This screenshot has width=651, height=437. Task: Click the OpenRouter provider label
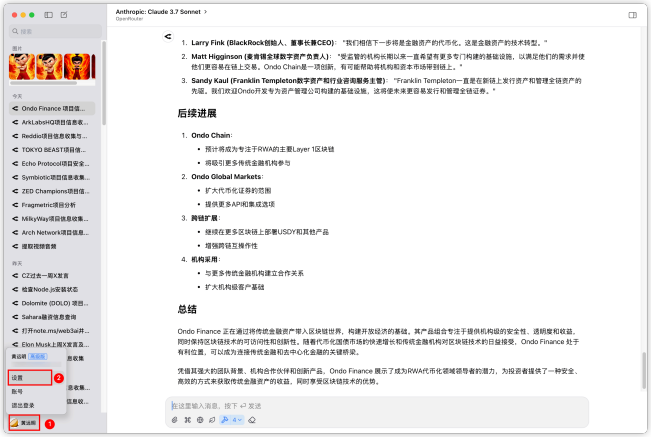[x=129, y=19]
